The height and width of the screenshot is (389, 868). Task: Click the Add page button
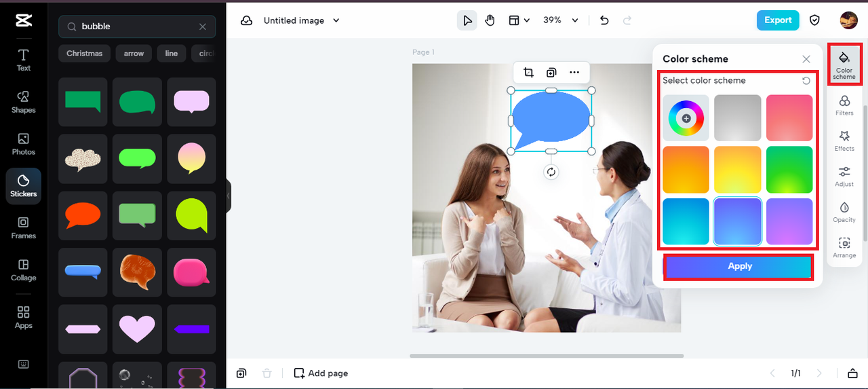(x=321, y=373)
